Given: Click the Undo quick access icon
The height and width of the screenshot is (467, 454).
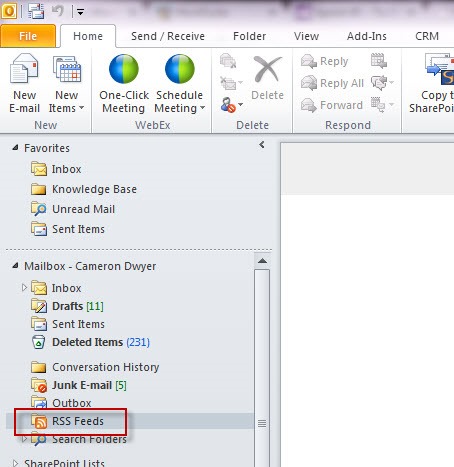Looking at the screenshot, I should coord(58,11).
